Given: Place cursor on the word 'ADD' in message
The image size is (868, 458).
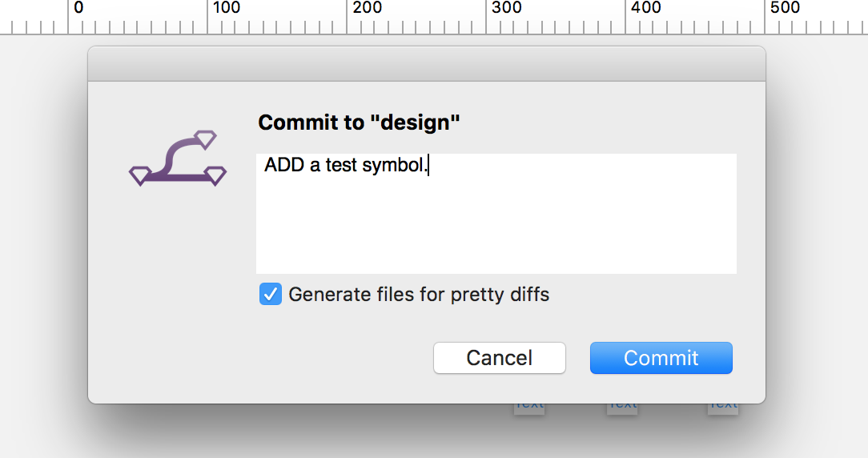Looking at the screenshot, I should (x=284, y=165).
